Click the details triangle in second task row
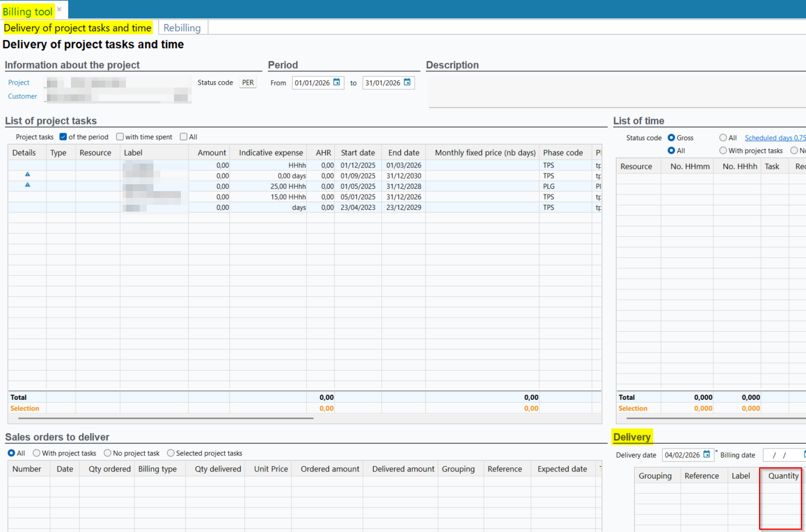The height and width of the screenshot is (532, 806). pyautogui.click(x=27, y=174)
